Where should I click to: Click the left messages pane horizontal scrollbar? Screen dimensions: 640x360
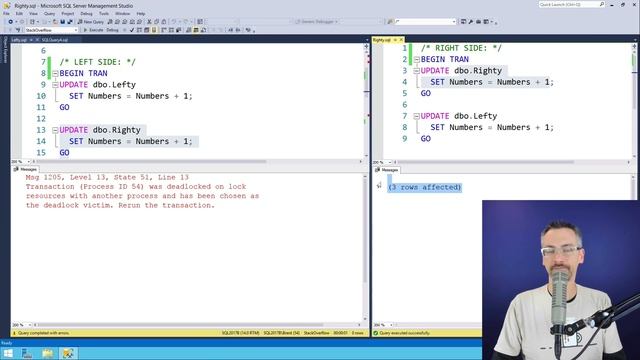pyautogui.click(x=180, y=325)
